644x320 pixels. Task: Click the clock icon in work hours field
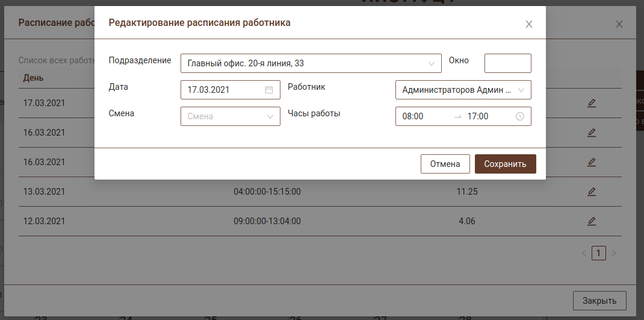520,116
